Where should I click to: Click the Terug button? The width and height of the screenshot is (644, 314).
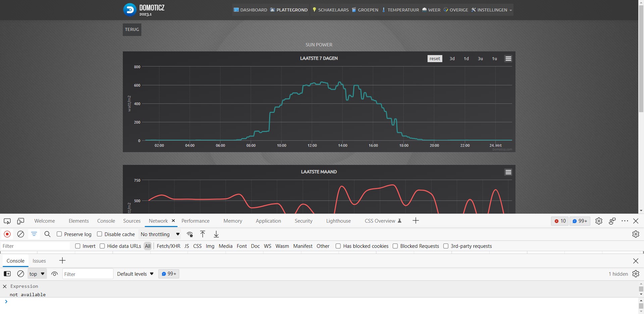pos(132,30)
